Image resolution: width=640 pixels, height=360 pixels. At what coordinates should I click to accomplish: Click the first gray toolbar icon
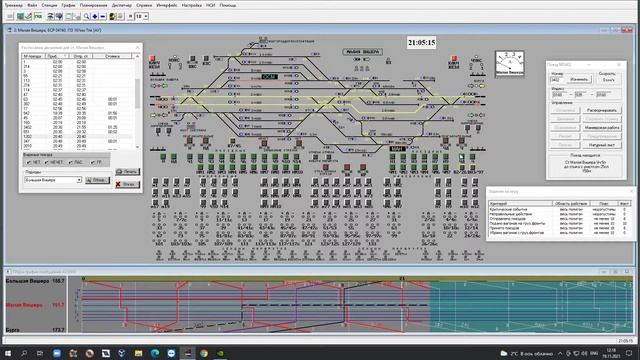click(x=10, y=16)
